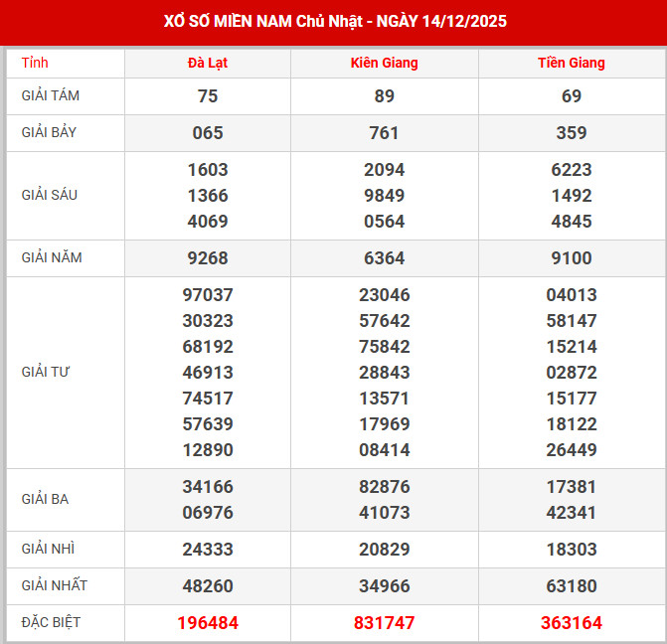This screenshot has height=644, width=667.
Task: Select the number 6223 under Tiền Giang
Action: click(572, 170)
